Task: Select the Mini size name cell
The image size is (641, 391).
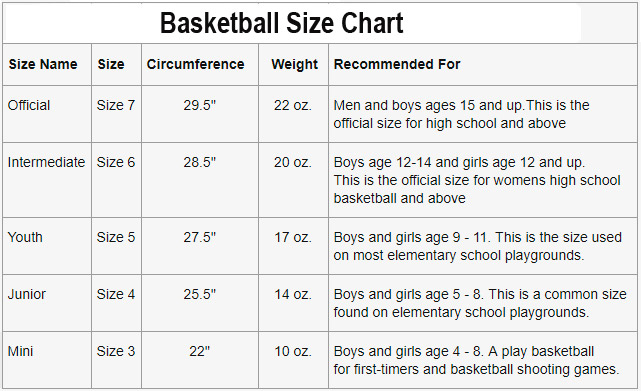Action: (20, 351)
